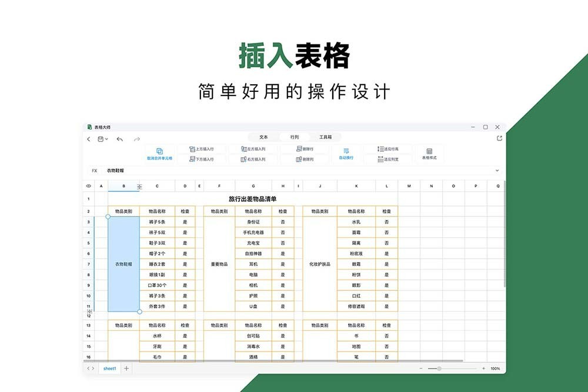This screenshot has width=588, height=392.
Task: Expand the formula bar dropdown arrow
Action: pyautogui.click(x=497, y=170)
